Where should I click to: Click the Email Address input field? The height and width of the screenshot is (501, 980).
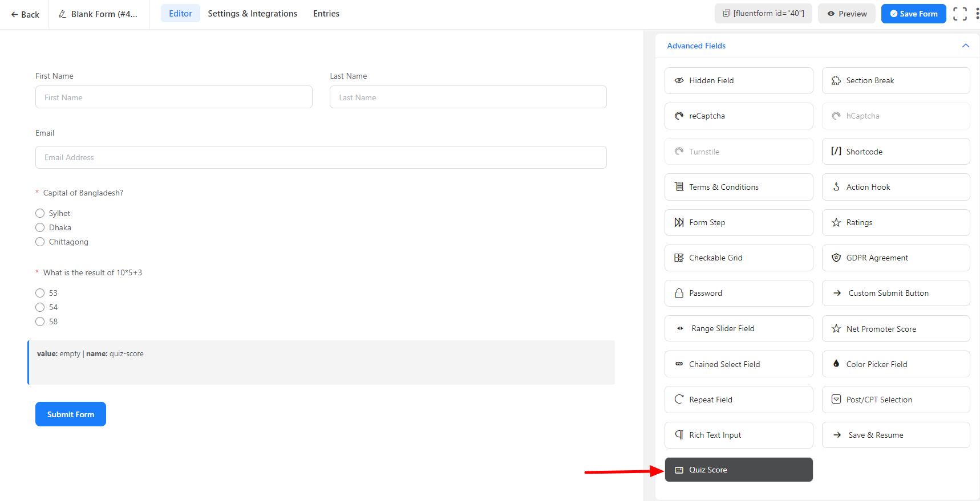(321, 157)
